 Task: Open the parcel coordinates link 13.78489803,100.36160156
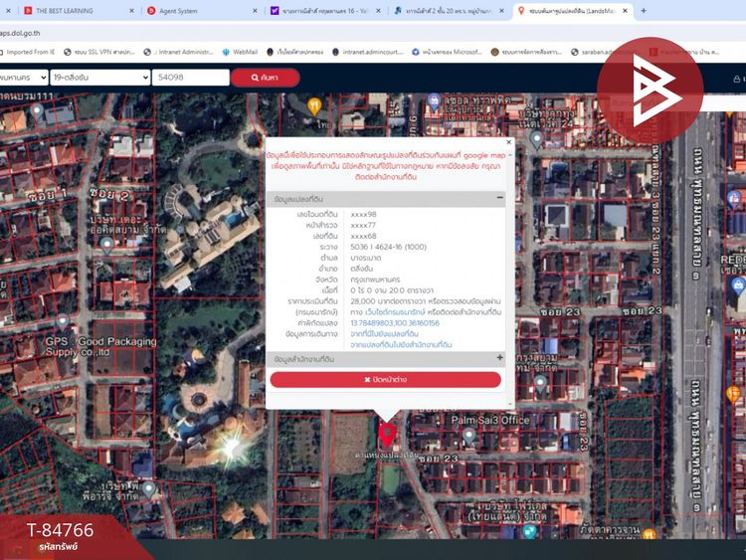(x=395, y=323)
